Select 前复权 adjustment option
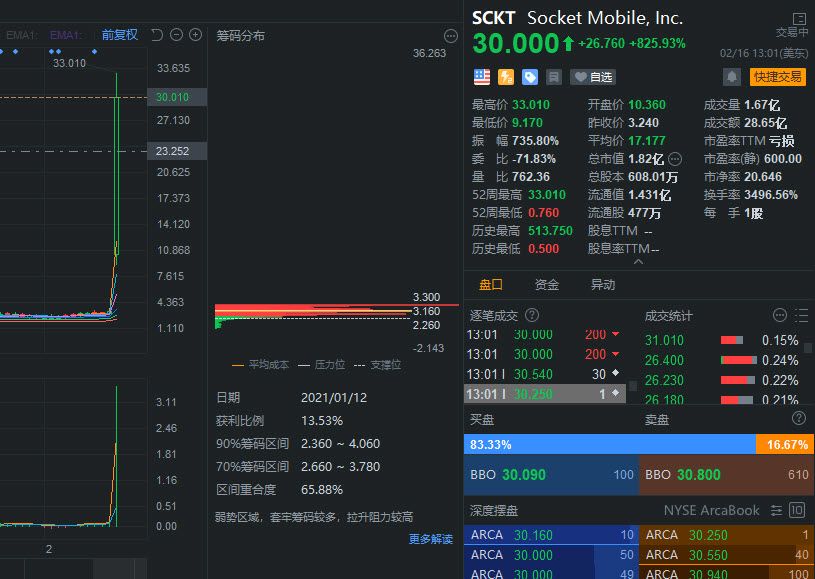 (120, 35)
